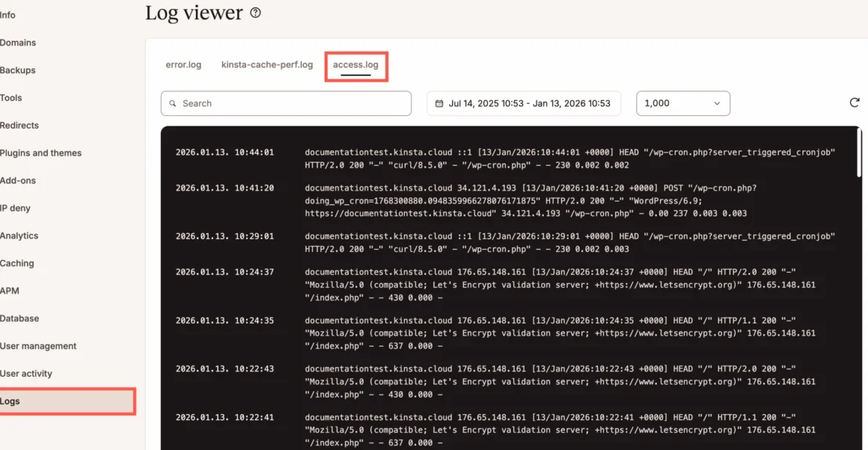The width and height of the screenshot is (868, 450).
Task: Switch to the kinsta-cache-perf.log tab
Action: pyautogui.click(x=267, y=65)
